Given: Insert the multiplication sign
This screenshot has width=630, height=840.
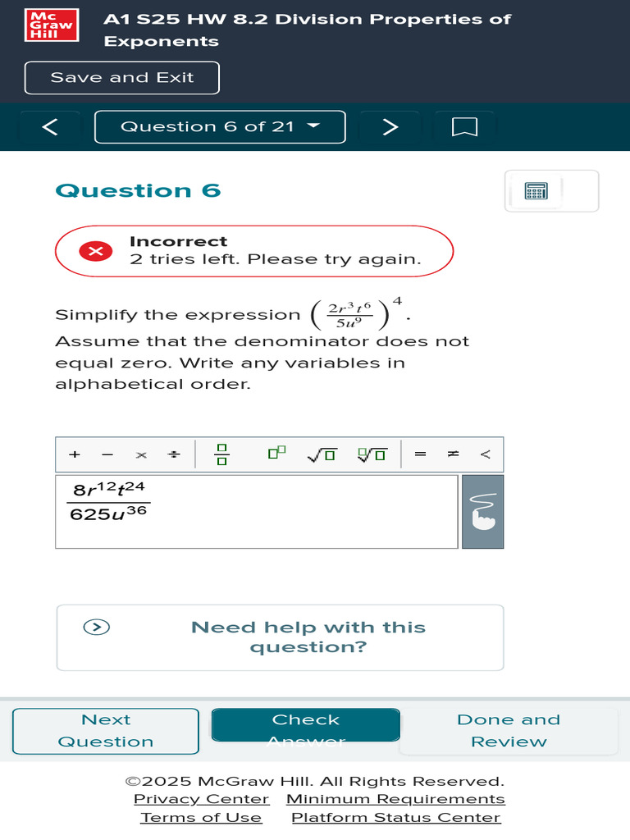Looking at the screenshot, I should (141, 454).
